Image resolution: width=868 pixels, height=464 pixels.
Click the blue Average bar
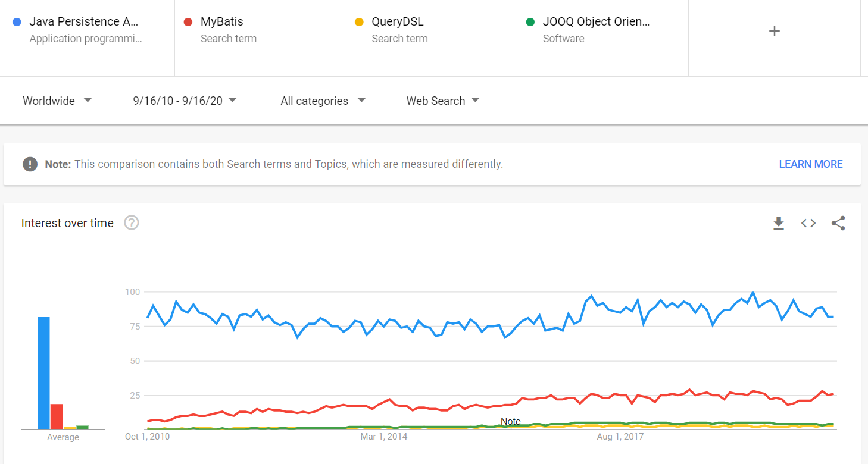pos(43,373)
